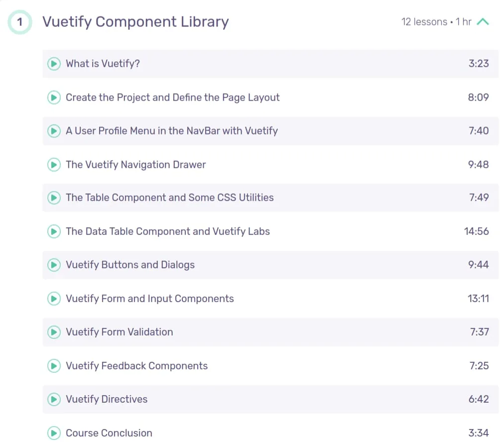Screen dimensions: 500x448
Task: Hit play icon beside Vuetify Navigation Drawer
Action: tap(54, 165)
